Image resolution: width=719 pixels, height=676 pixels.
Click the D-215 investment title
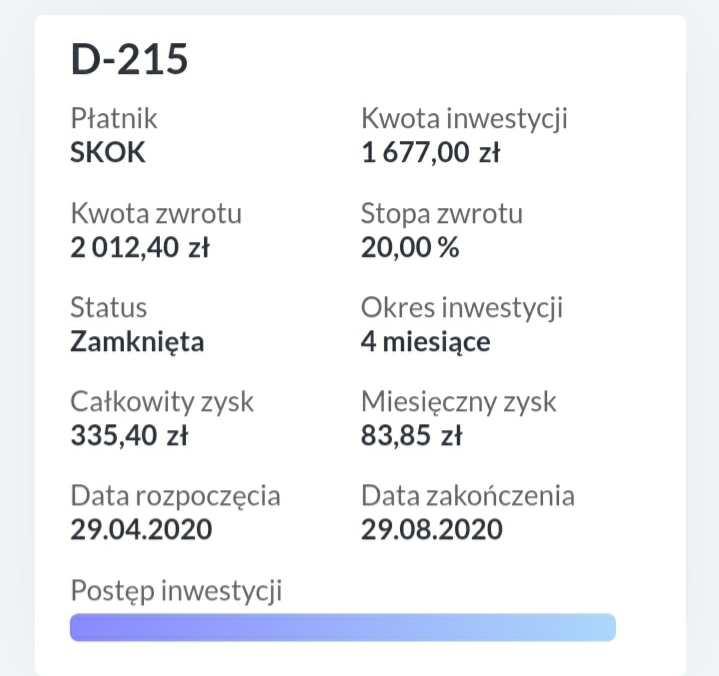coord(129,60)
